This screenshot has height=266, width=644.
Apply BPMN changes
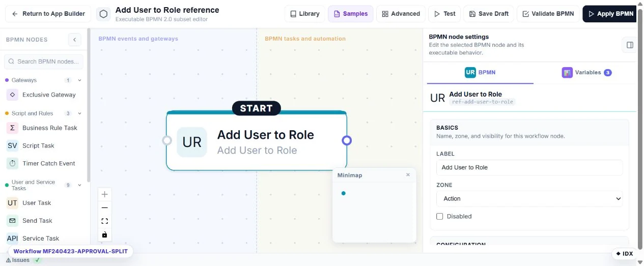610,14
